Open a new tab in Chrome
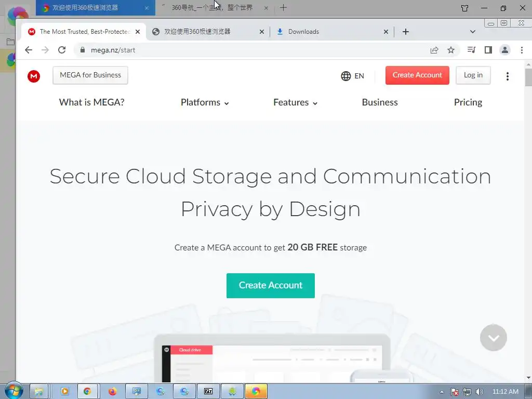Screen dimensions: 532x399 tap(405, 32)
